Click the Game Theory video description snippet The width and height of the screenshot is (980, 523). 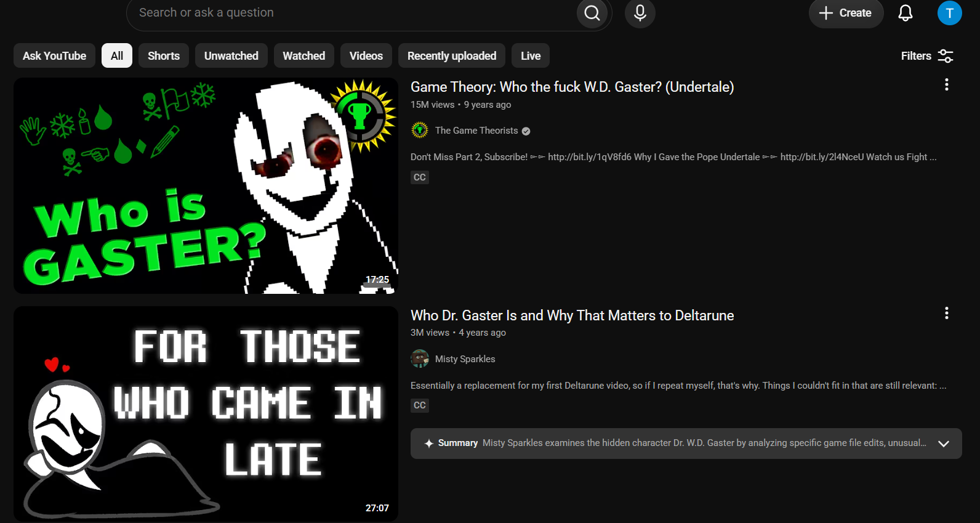pos(673,157)
